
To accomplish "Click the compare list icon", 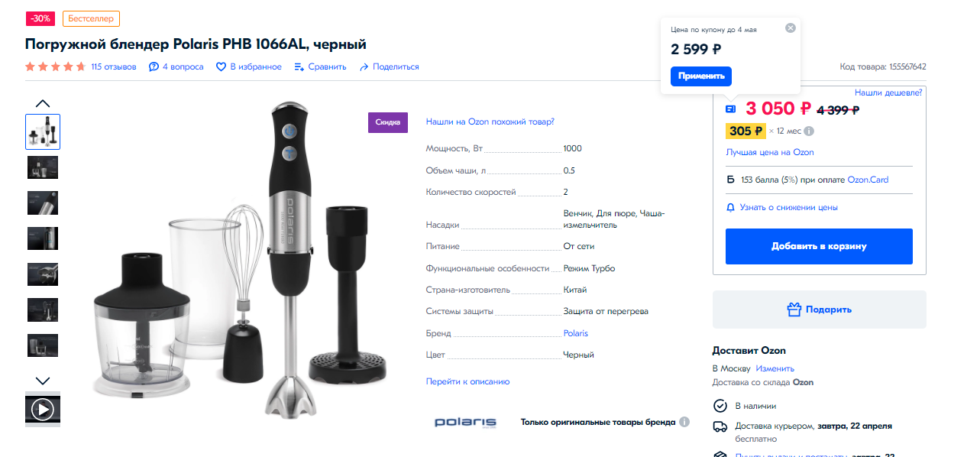I will [x=299, y=67].
